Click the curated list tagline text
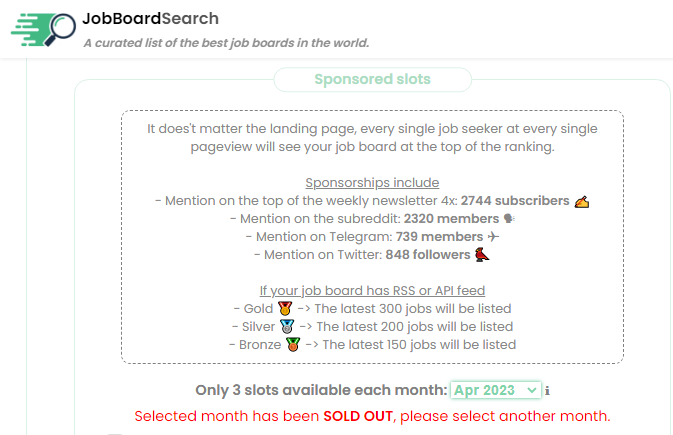This screenshot has height=435, width=673. click(226, 43)
